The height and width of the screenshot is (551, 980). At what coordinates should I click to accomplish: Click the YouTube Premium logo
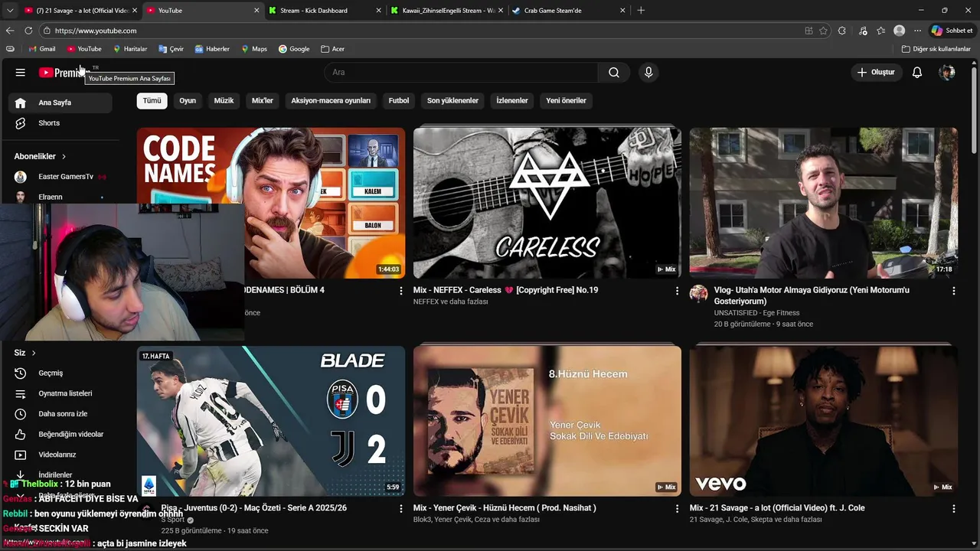click(64, 73)
